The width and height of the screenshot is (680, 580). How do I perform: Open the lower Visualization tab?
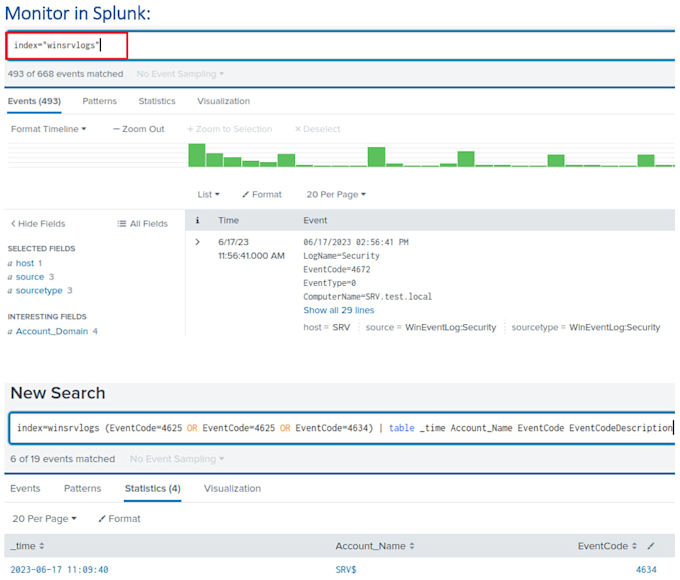pyautogui.click(x=232, y=488)
